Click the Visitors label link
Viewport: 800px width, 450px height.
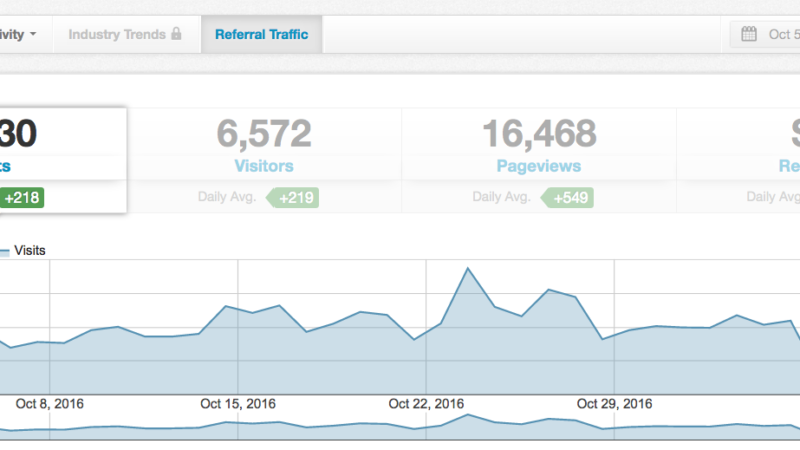click(x=264, y=166)
